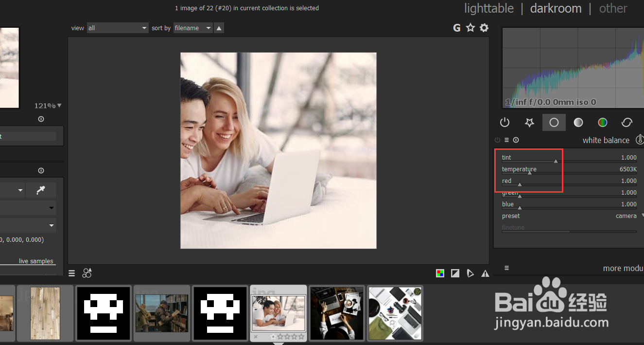The image size is (644, 345).
Task: Rate selected filmstrip image five stars
Action: pos(302,336)
